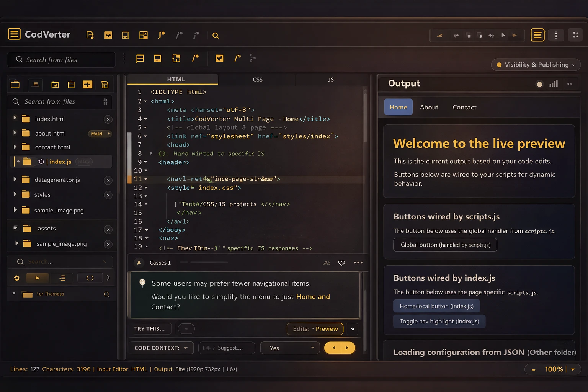
Task: Open the vertical dots menu at top right
Action: (556, 35)
